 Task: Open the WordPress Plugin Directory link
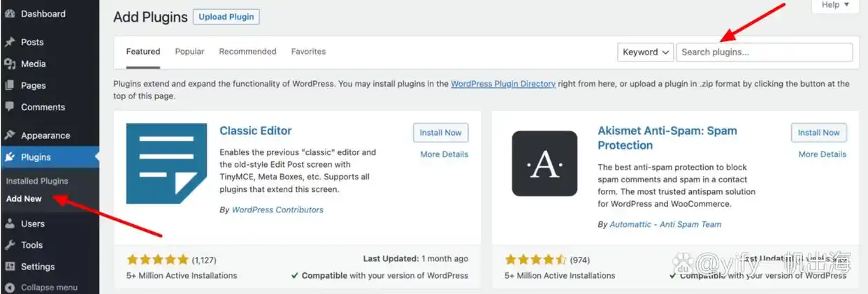(x=502, y=84)
